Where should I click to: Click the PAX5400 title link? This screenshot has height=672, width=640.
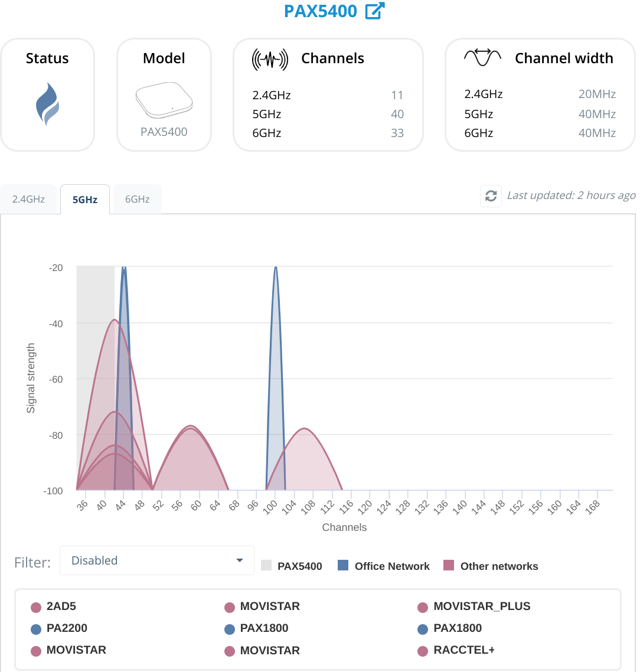click(320, 11)
